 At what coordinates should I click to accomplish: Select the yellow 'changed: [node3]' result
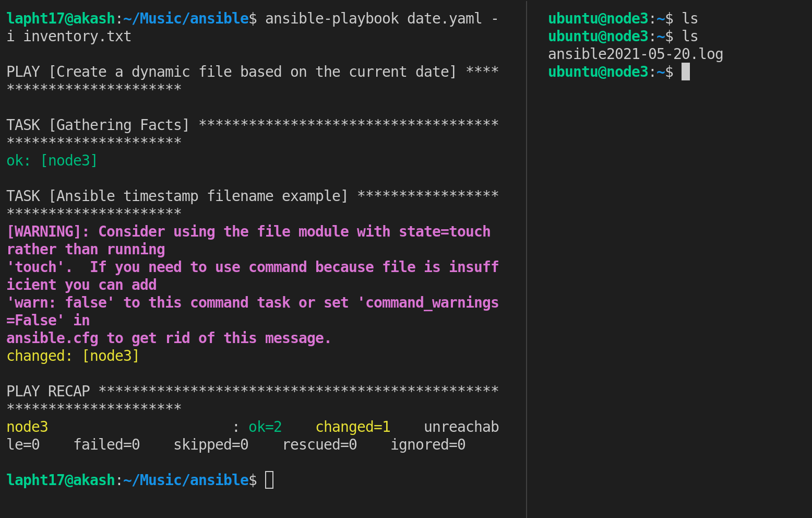(73, 356)
